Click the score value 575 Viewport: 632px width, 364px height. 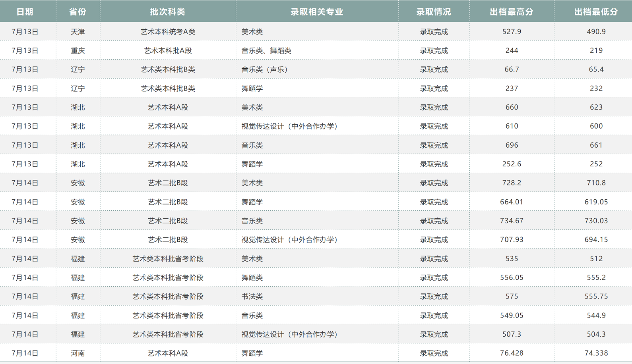[512, 297]
